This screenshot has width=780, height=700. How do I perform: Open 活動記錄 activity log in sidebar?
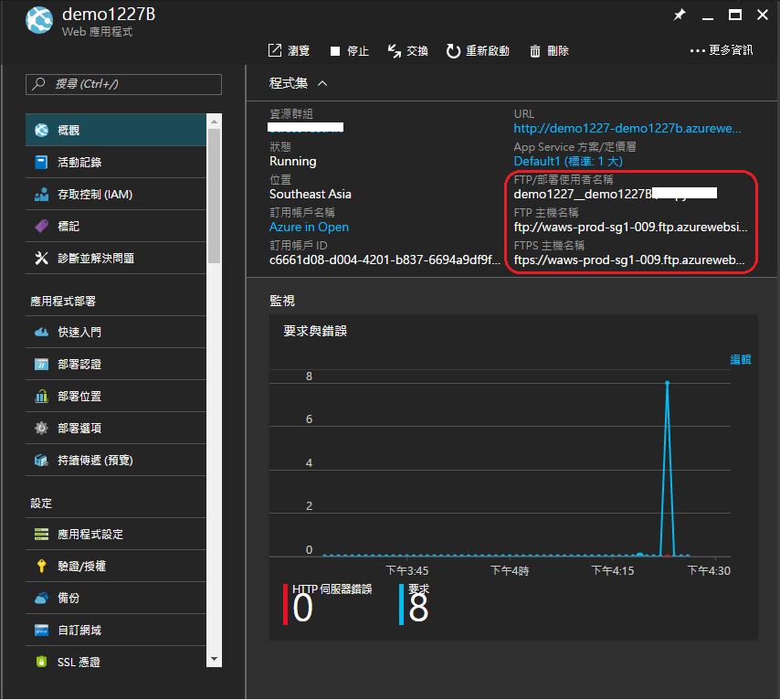tap(116, 163)
